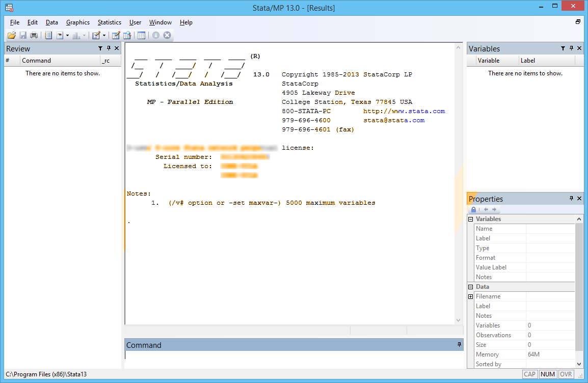Open the Statistics menu
This screenshot has width=588, height=383.
(110, 22)
